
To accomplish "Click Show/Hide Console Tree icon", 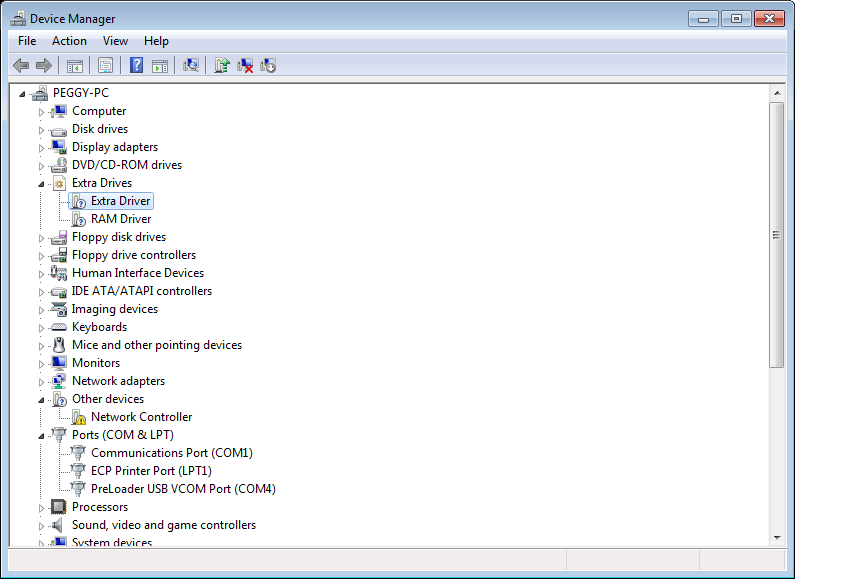I will pos(74,65).
